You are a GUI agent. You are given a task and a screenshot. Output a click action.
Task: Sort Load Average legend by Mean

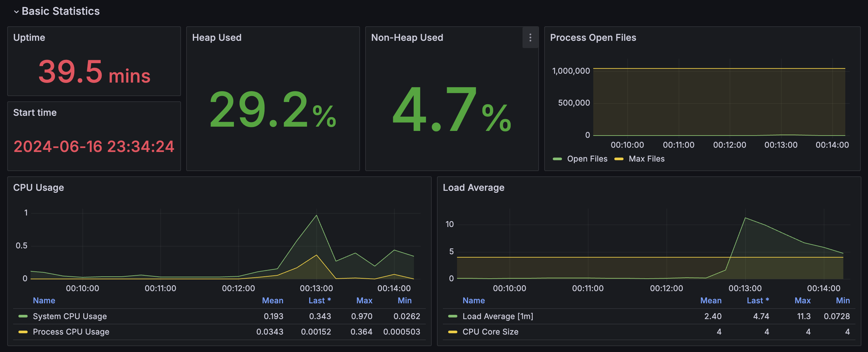[x=711, y=300]
